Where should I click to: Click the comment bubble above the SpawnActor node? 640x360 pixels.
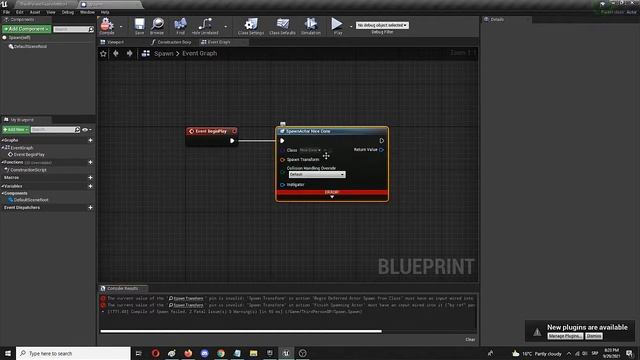[283, 124]
